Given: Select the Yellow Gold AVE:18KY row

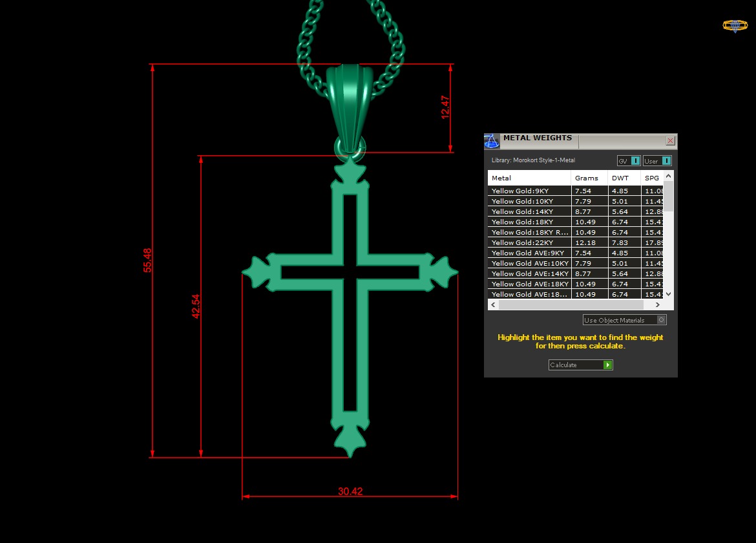Looking at the screenshot, I should (575, 284).
